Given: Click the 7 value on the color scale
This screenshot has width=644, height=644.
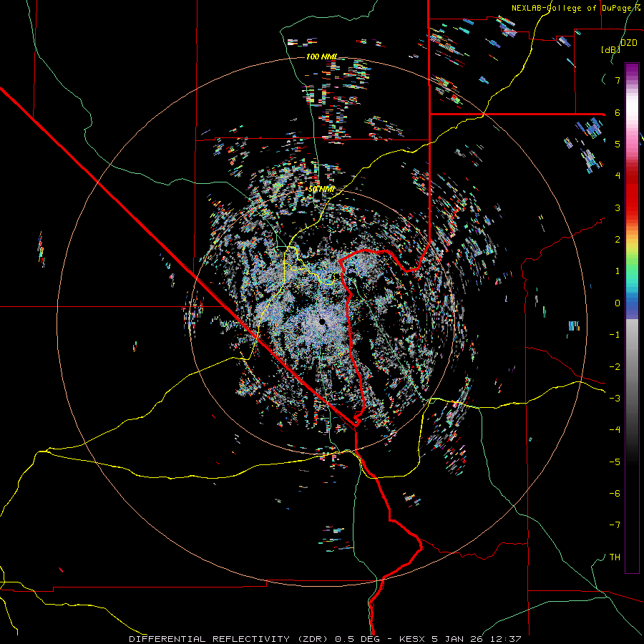Looking at the screenshot, I should click(618, 80).
